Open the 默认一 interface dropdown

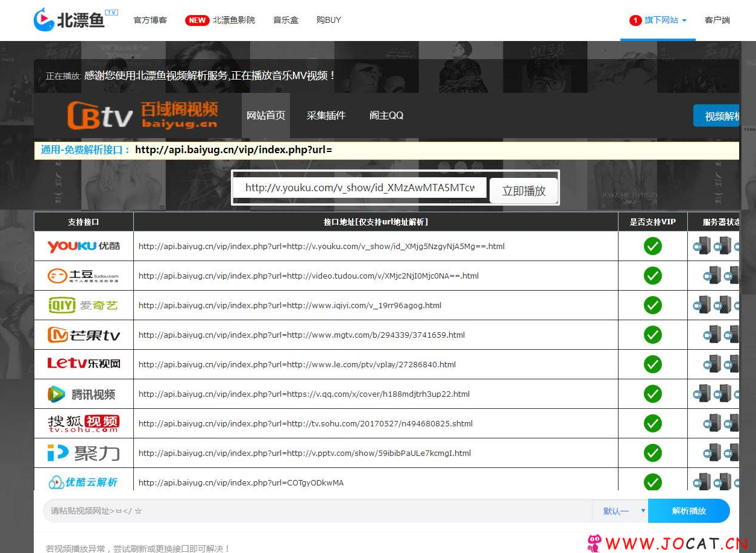tap(620, 511)
